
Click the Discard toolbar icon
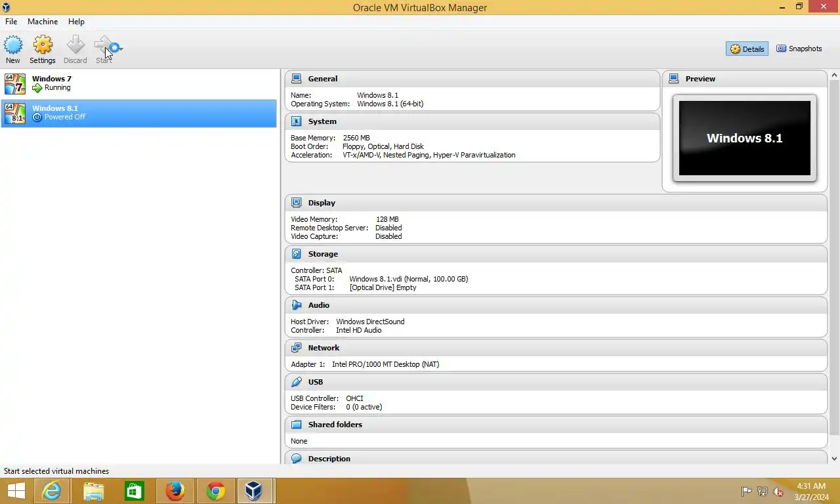tap(75, 45)
